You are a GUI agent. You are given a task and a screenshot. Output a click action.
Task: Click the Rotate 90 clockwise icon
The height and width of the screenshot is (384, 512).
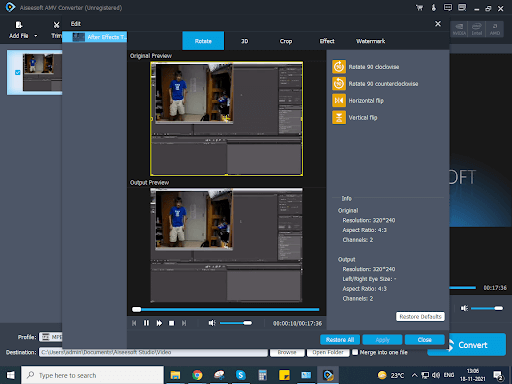coord(339,67)
